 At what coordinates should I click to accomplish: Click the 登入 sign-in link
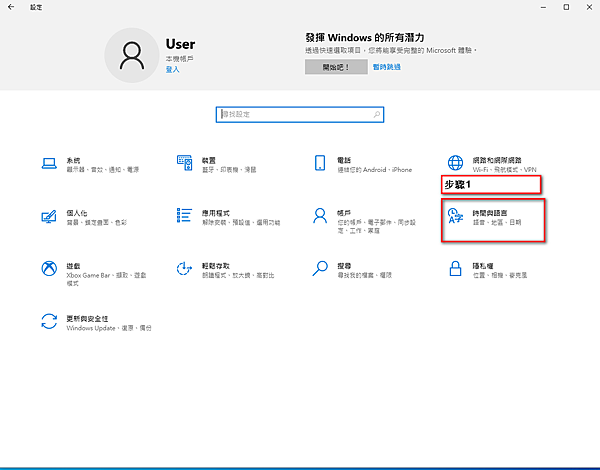(173, 69)
